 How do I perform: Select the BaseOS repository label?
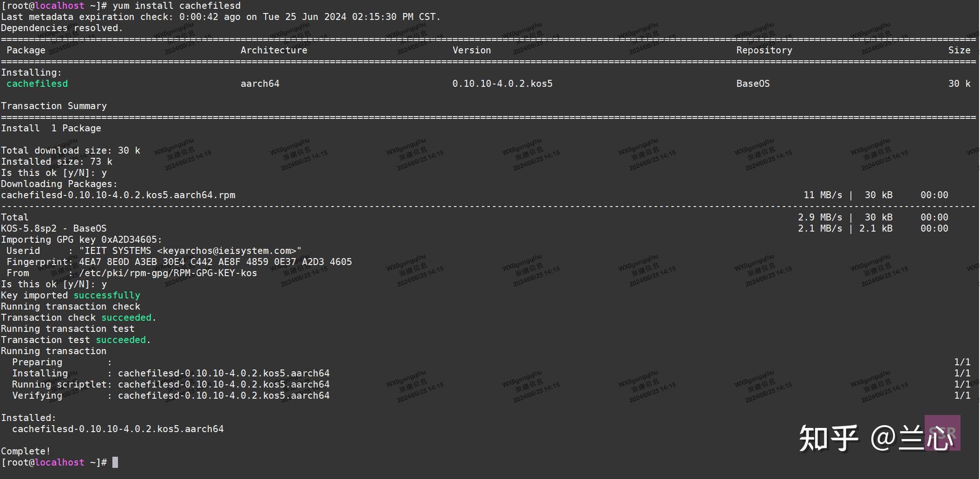753,84
